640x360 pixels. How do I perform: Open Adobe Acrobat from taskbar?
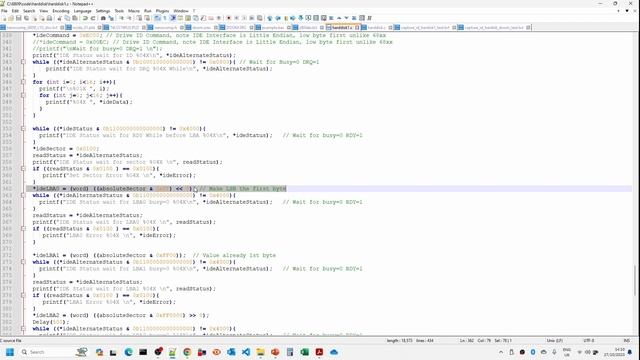point(319,352)
